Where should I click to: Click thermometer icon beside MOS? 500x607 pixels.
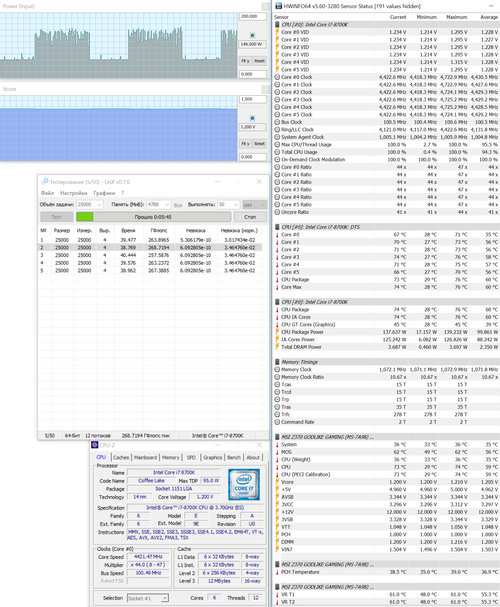click(277, 452)
